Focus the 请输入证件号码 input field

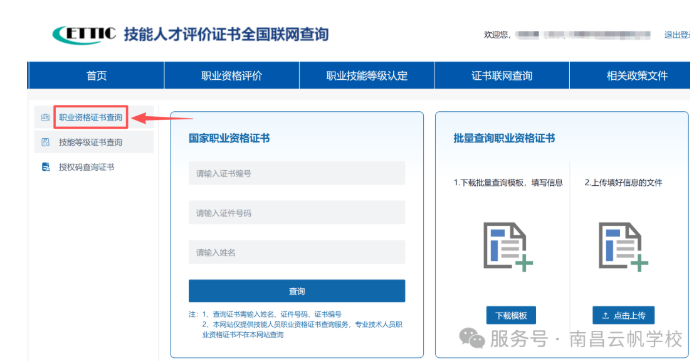point(297,213)
